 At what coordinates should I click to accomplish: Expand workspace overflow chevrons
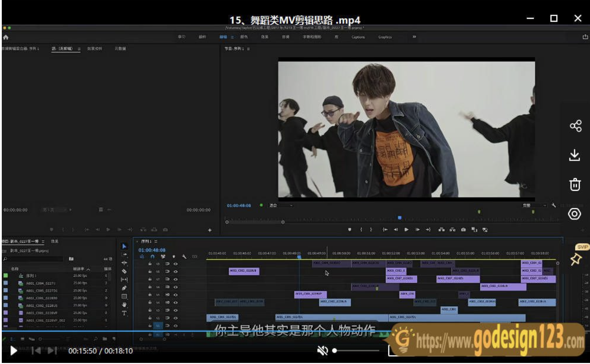pyautogui.click(x=414, y=37)
